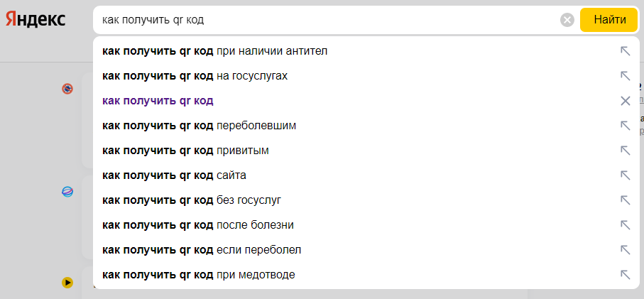Clear the search field with the X icon

click(567, 20)
